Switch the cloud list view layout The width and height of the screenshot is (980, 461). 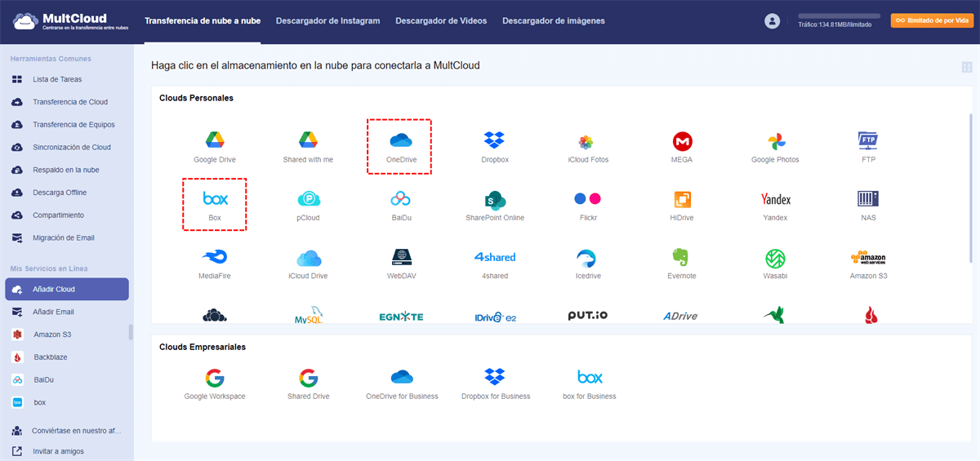point(967,67)
